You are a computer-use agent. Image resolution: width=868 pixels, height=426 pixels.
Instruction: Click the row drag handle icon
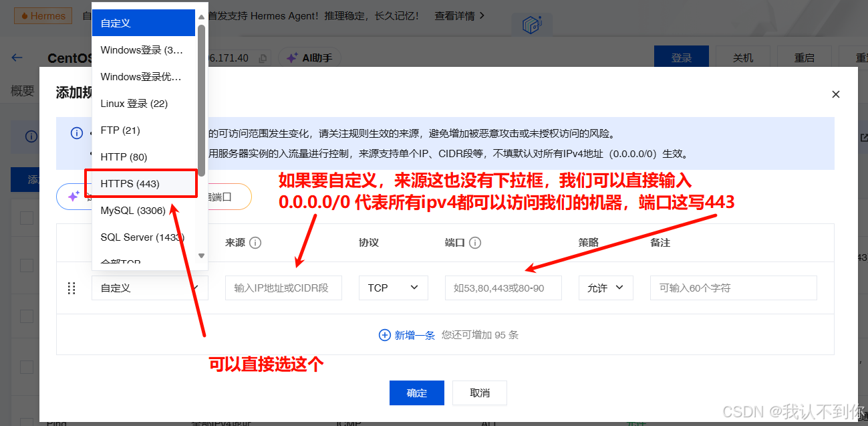71,288
